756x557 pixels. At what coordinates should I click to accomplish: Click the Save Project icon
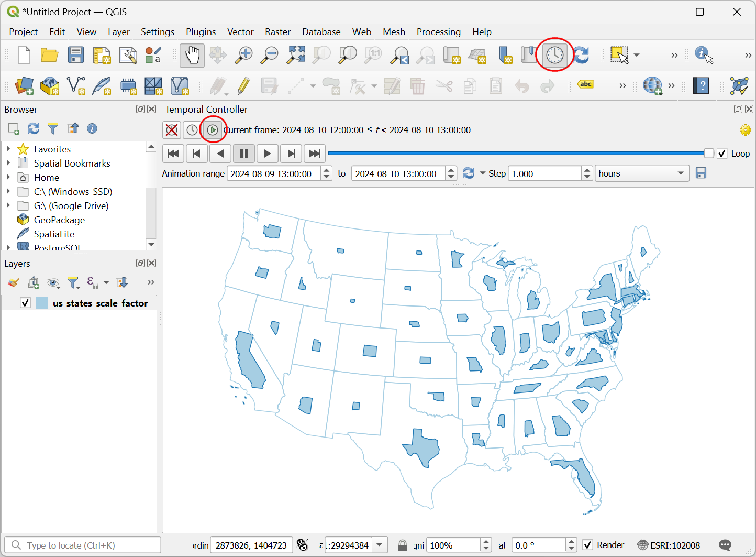[76, 55]
